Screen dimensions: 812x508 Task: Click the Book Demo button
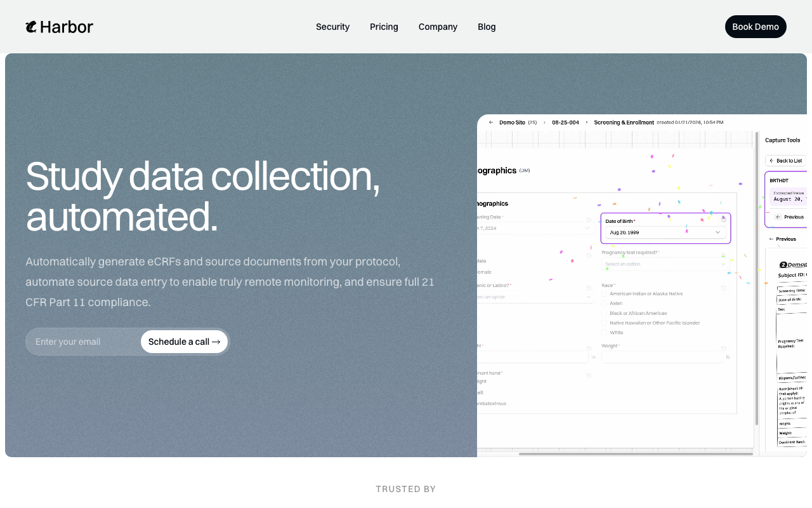click(756, 27)
